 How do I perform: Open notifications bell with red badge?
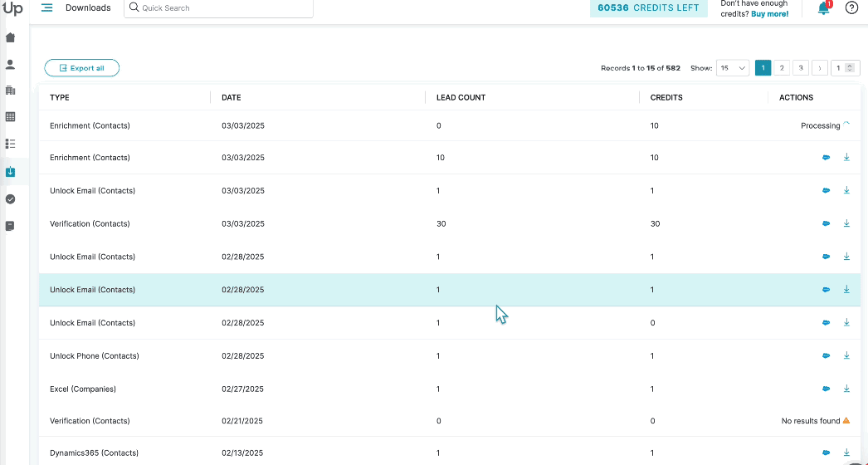(x=824, y=7)
